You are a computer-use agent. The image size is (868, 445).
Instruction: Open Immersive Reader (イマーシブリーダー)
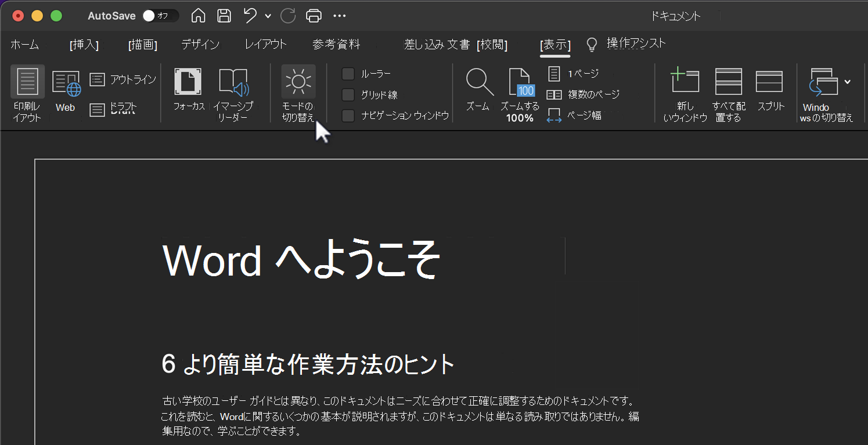[x=233, y=83]
